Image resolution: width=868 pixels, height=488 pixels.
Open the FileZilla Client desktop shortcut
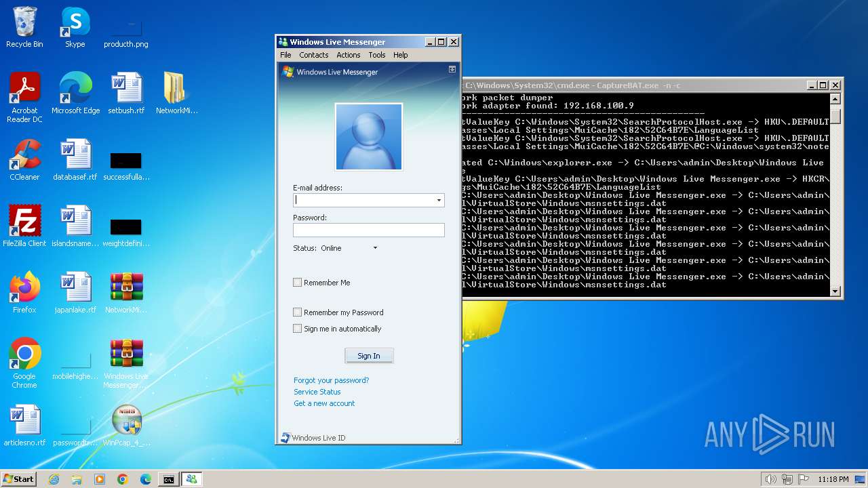[x=24, y=226]
